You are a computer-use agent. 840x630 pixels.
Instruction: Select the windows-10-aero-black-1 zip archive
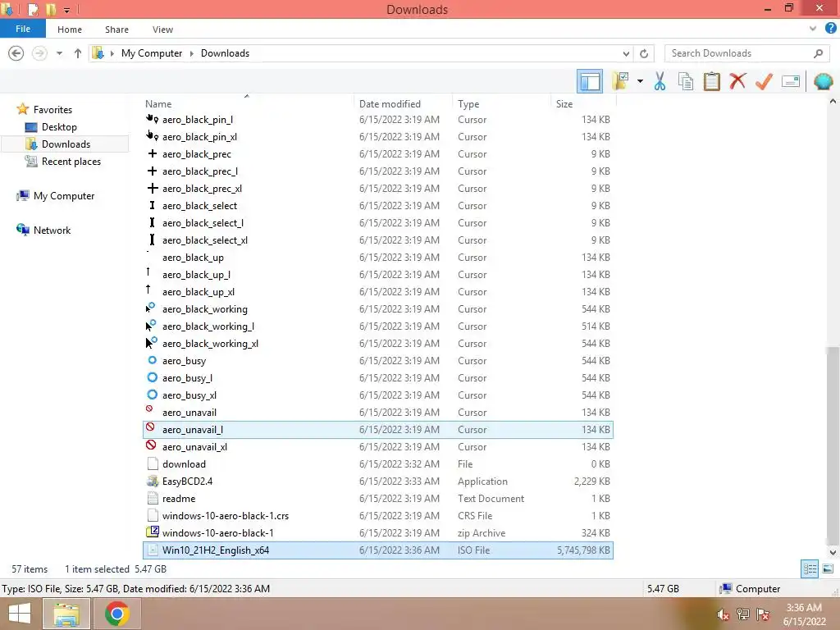click(377, 533)
